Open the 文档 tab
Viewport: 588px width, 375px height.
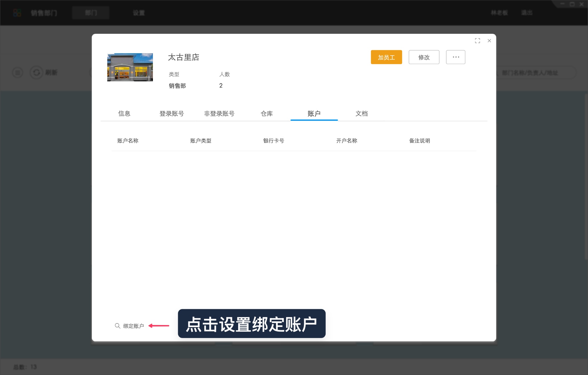pos(362,114)
